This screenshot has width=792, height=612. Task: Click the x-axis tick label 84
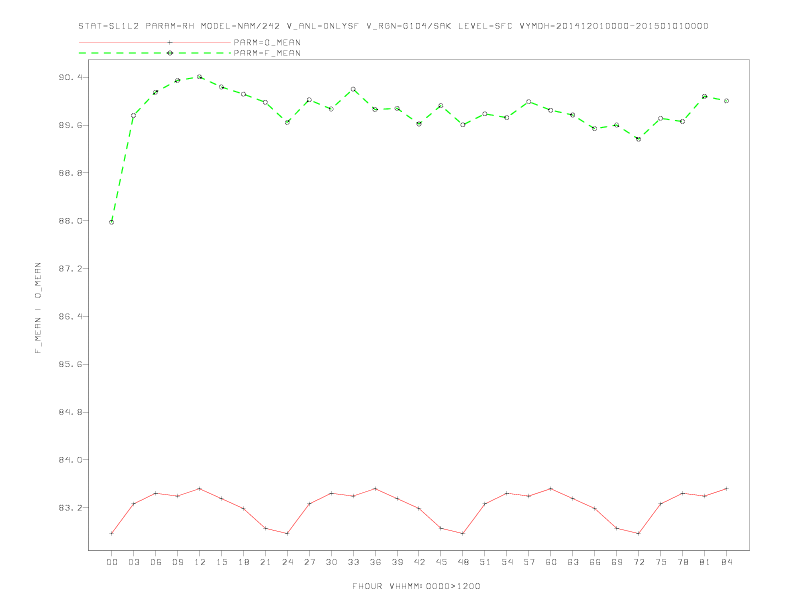(x=726, y=562)
